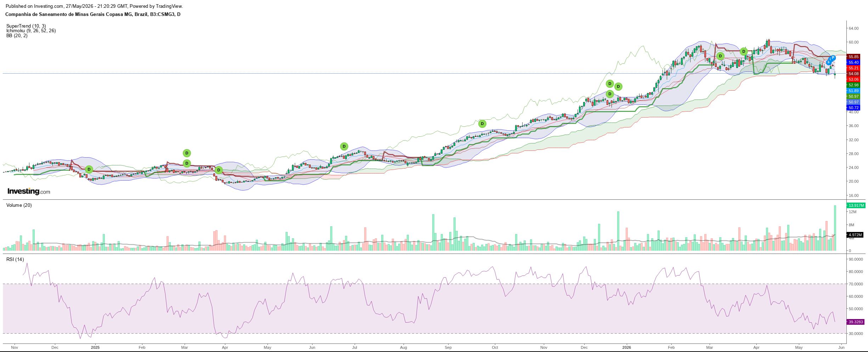
Task: Click the blue 50.97 price tag
Action: click(x=853, y=102)
